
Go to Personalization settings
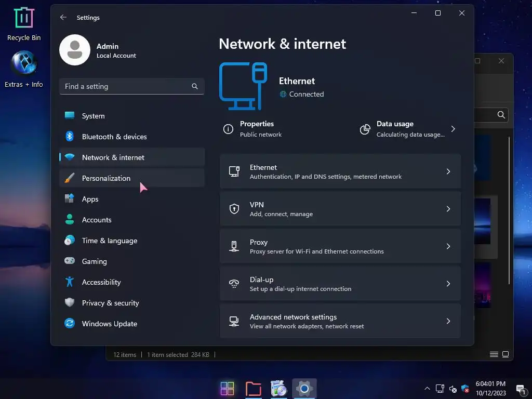131,178
